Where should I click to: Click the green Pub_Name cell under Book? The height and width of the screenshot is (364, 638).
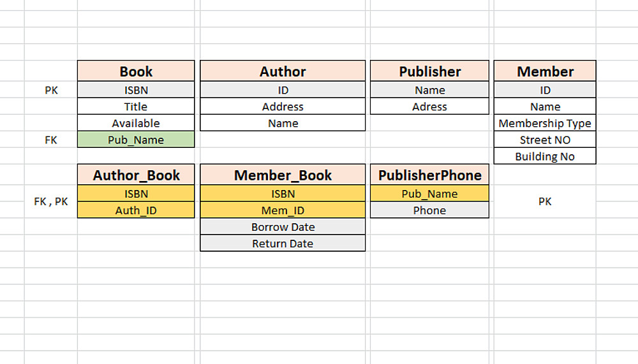point(136,140)
